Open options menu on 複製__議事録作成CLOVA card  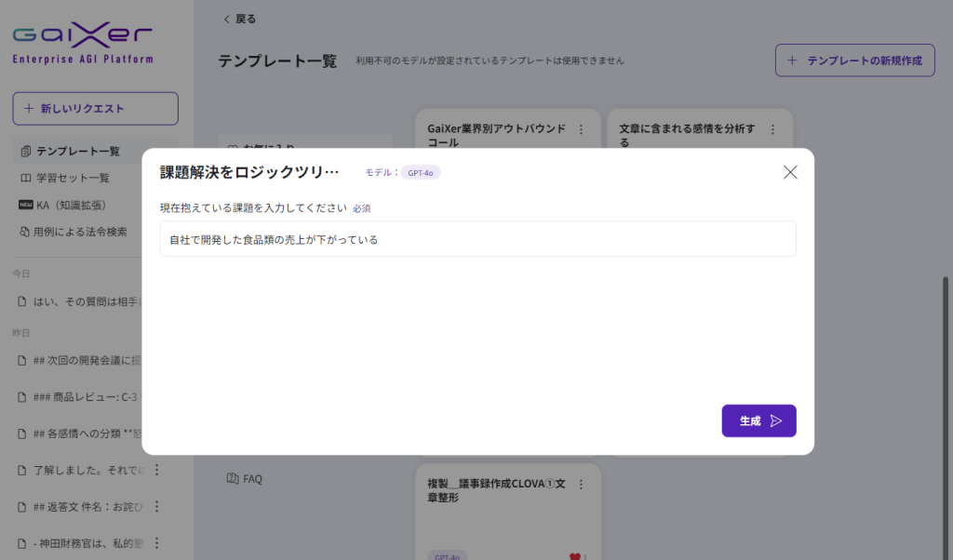pyautogui.click(x=582, y=485)
